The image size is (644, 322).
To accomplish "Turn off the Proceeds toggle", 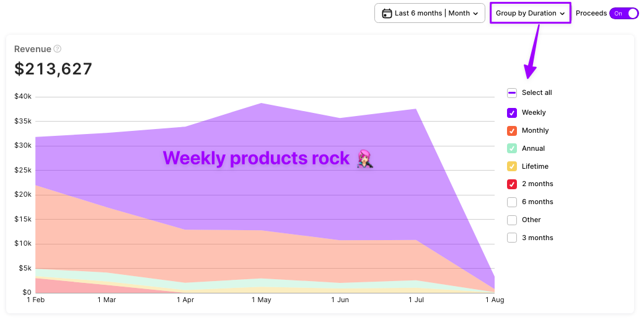I will pyautogui.click(x=624, y=13).
